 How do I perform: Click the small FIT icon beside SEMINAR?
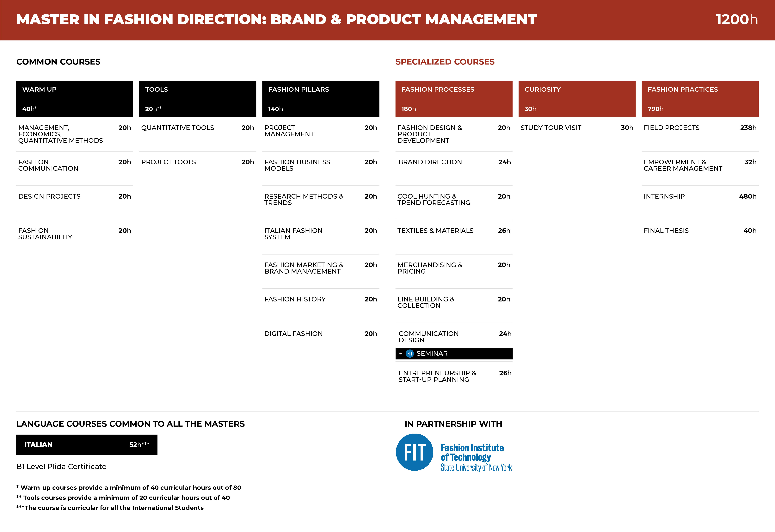[410, 354]
